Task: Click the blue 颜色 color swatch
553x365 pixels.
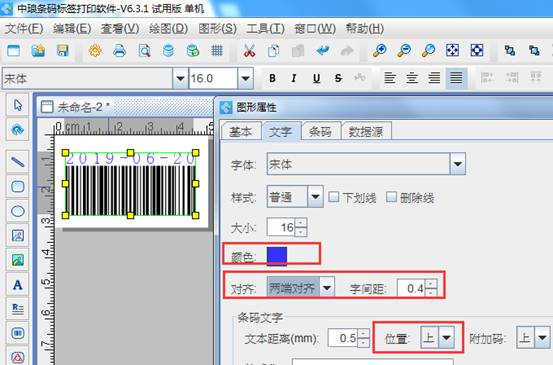Action: pos(277,256)
